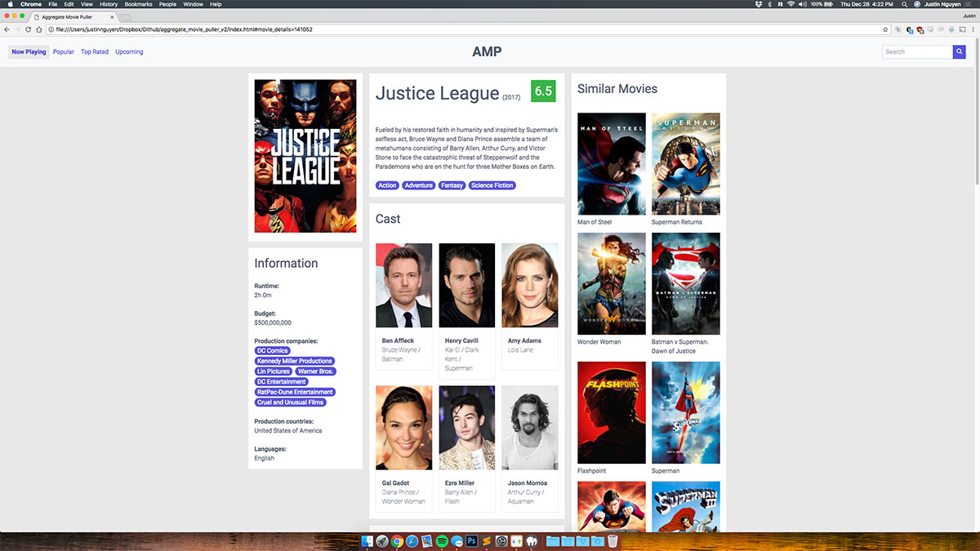Open the Flashpoint movie poster
This screenshot has height=551, width=980.
click(612, 413)
